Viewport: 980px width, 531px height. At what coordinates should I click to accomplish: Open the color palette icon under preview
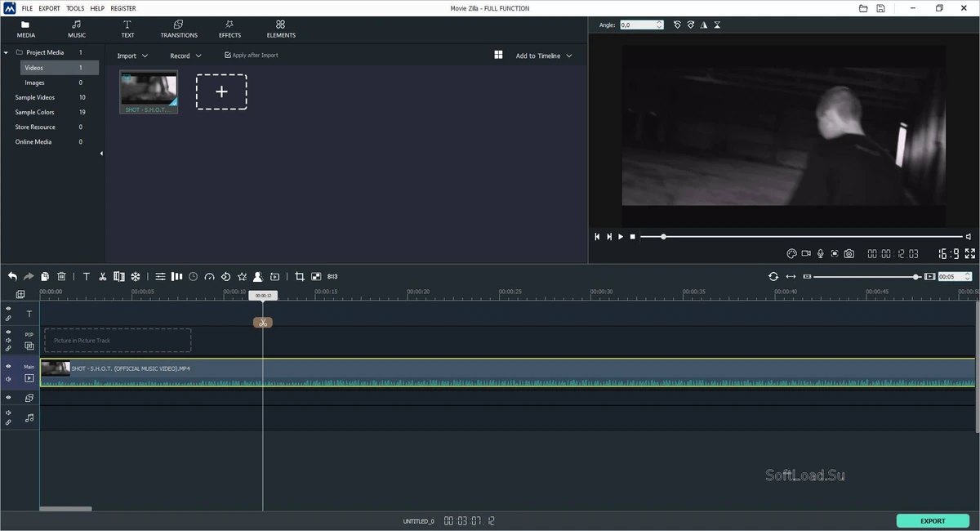[x=791, y=253]
